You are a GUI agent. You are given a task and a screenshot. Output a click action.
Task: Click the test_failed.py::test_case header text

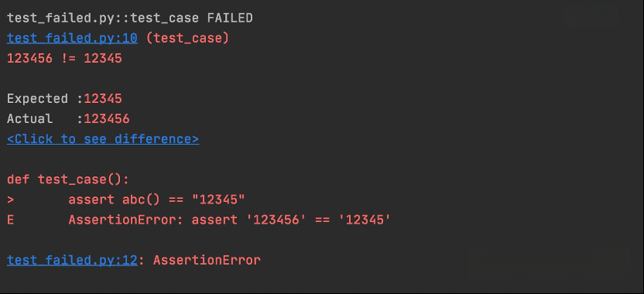(103, 18)
